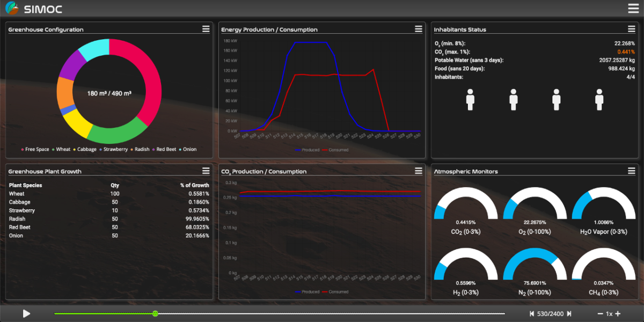Toggle Consumed series in Energy chart legend
Screen dimensions: 644x322
[x=335, y=150]
